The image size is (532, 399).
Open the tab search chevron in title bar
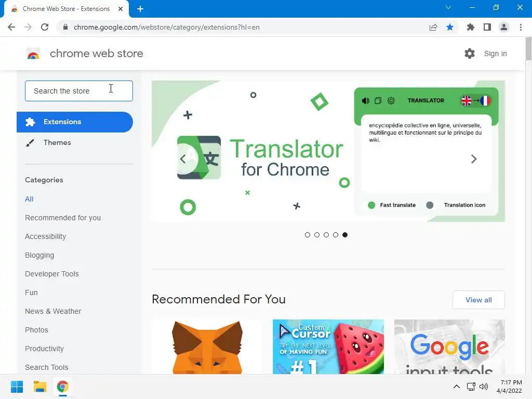448,7
